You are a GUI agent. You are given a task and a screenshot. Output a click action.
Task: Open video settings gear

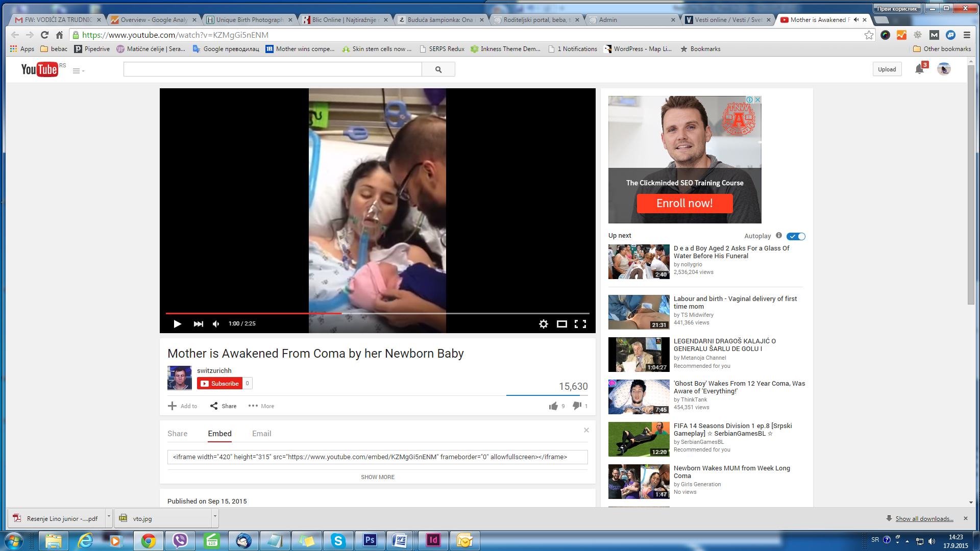[x=544, y=324]
